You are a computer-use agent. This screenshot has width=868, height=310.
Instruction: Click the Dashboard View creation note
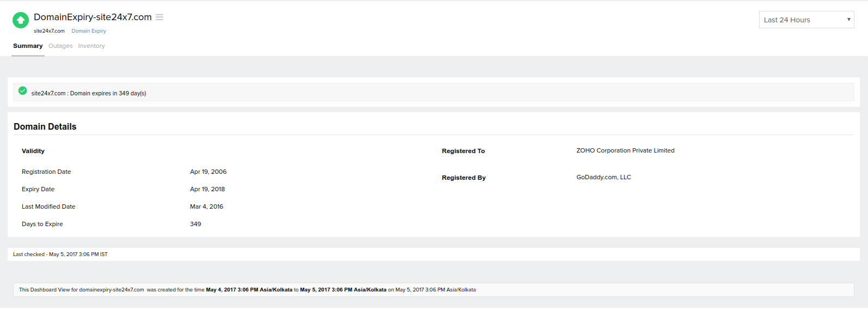point(247,290)
